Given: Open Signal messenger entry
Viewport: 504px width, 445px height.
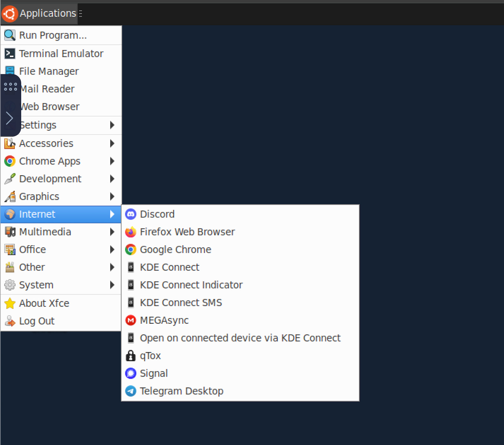Looking at the screenshot, I should click(240, 373).
